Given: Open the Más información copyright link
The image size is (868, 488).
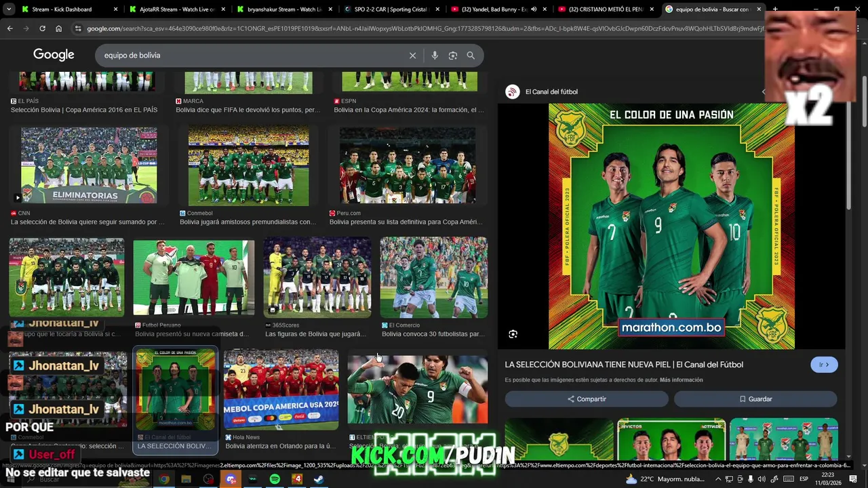Looking at the screenshot, I should click(681, 380).
